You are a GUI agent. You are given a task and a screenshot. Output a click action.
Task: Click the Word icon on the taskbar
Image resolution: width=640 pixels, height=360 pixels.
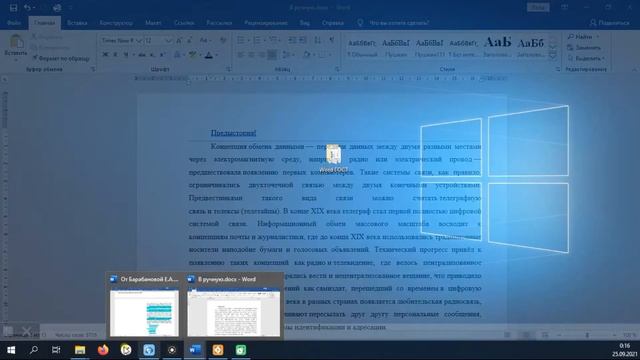pyautogui.click(x=195, y=350)
